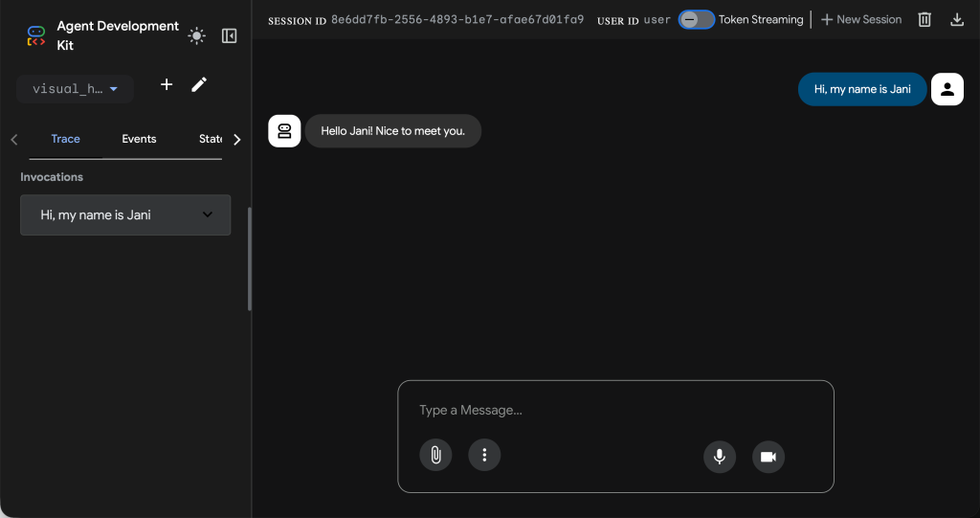Click the plus icon beside agent selector
This screenshot has width=980, height=518.
point(167,84)
